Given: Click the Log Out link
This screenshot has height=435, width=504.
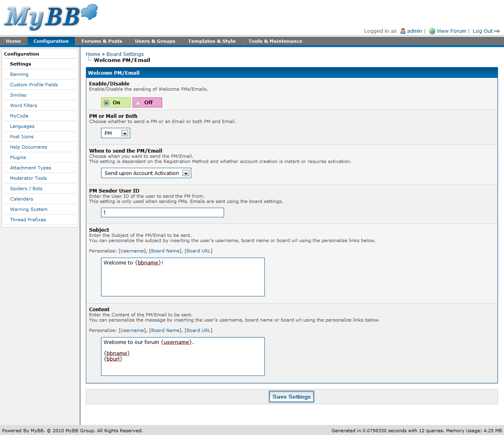Looking at the screenshot, I should pyautogui.click(x=482, y=31).
